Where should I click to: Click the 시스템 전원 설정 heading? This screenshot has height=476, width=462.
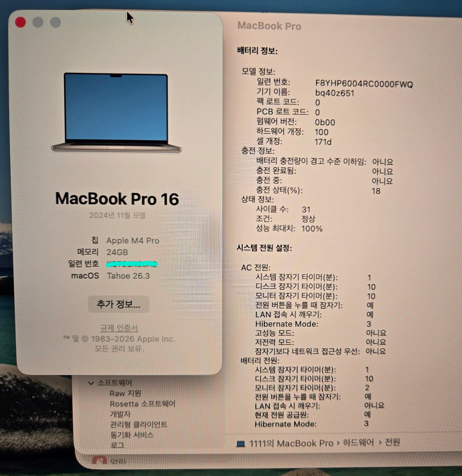pos(264,248)
